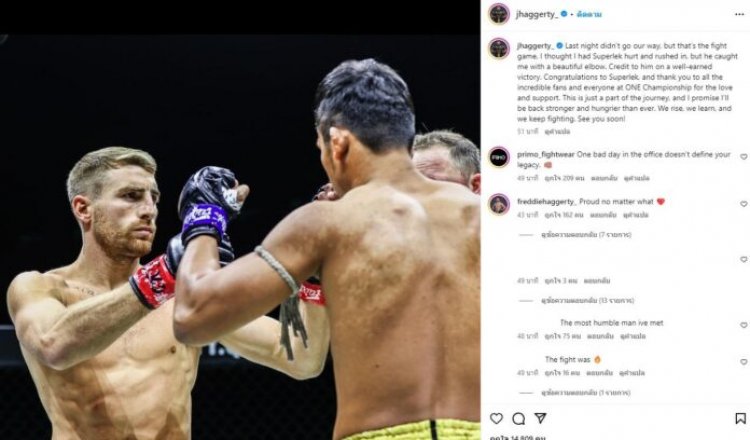Open the comment bubble icon
Viewport: 750px width, 440px height.
[518, 418]
